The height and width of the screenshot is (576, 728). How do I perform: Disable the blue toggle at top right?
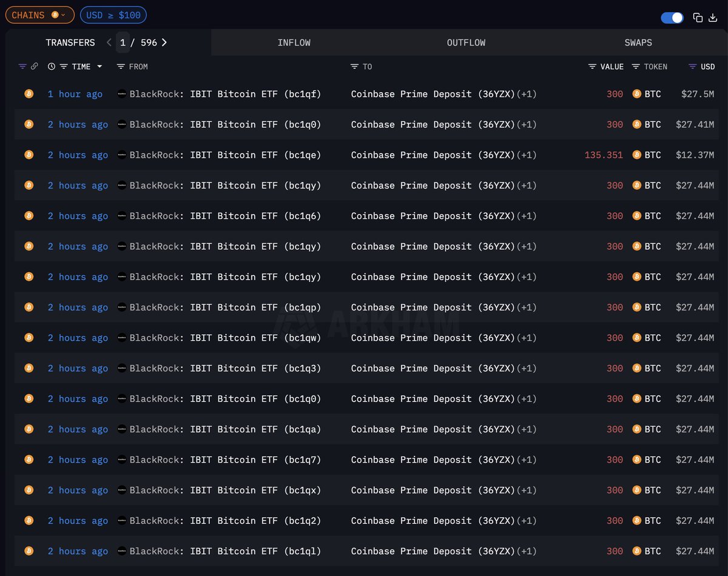pos(672,18)
